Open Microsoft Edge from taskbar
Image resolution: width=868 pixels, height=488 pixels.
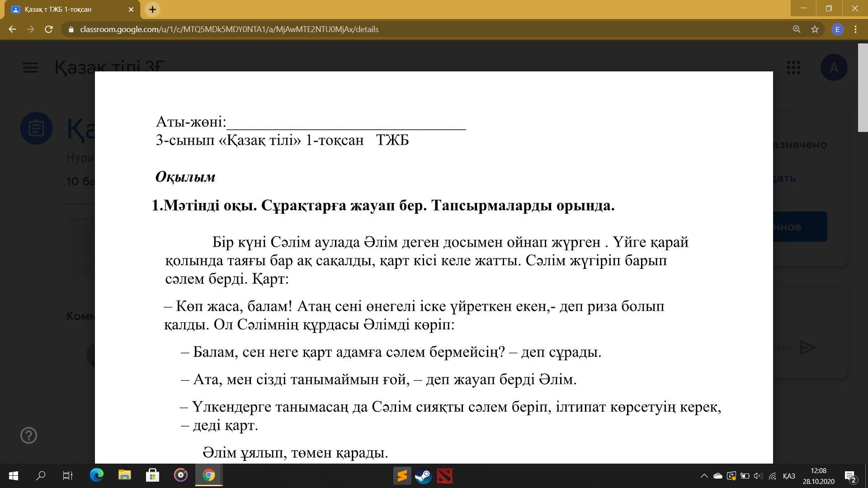[x=97, y=475]
